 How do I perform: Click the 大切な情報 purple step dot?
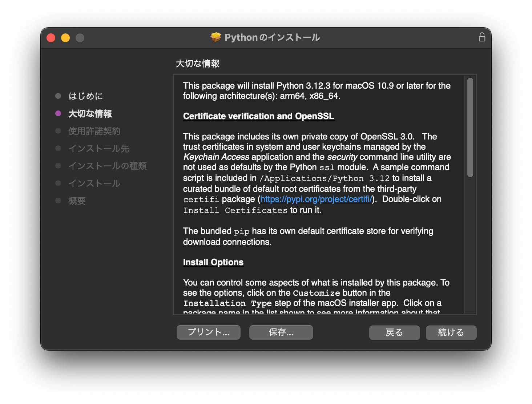[58, 113]
